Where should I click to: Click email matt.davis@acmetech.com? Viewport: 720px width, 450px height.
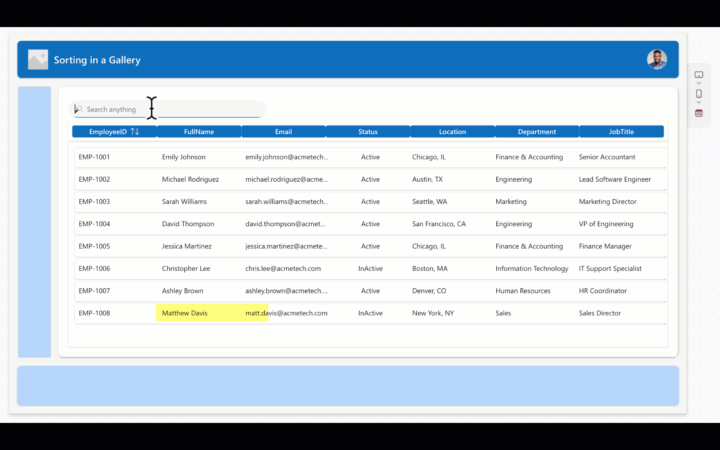[x=286, y=313]
